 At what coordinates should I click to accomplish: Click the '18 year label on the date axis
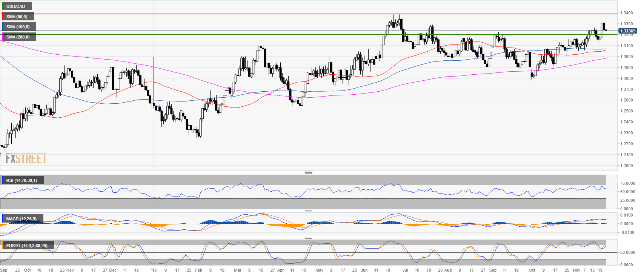point(154,270)
